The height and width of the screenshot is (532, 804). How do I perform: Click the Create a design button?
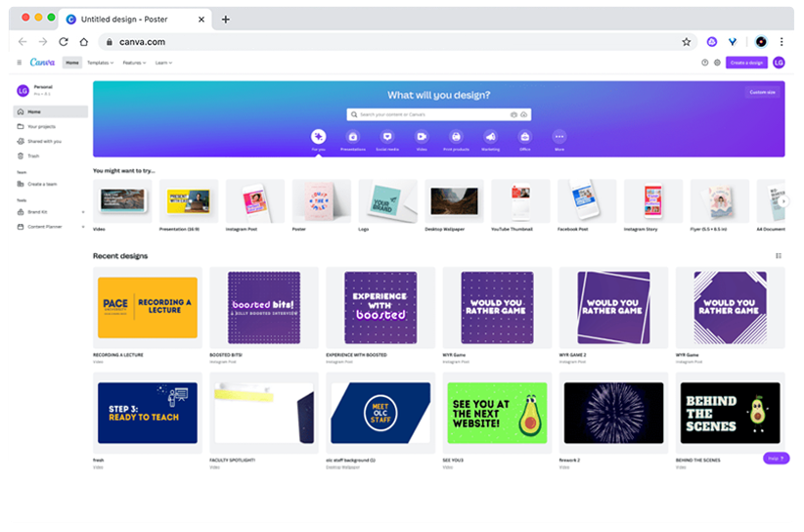pos(746,63)
